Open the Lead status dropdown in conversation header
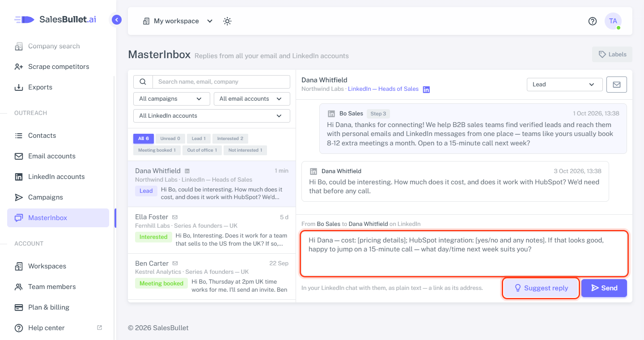The height and width of the screenshot is (340, 644). [565, 85]
